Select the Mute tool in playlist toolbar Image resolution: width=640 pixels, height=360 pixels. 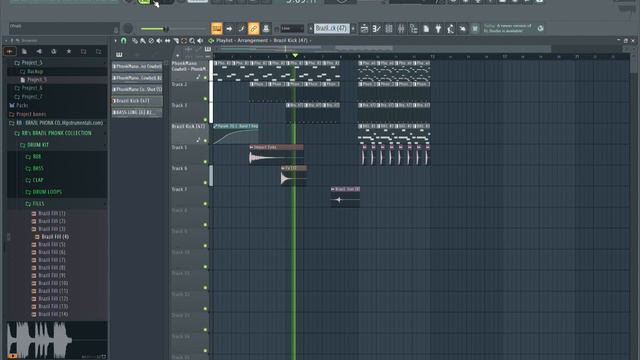(x=159, y=41)
